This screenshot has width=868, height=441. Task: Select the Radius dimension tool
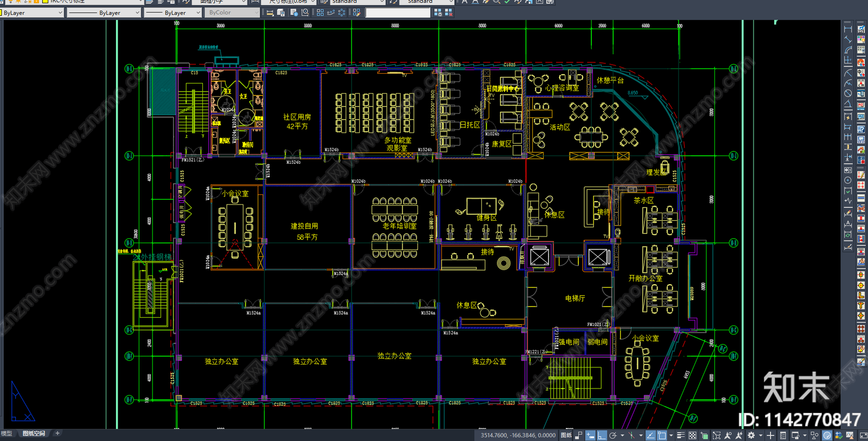tap(848, 73)
